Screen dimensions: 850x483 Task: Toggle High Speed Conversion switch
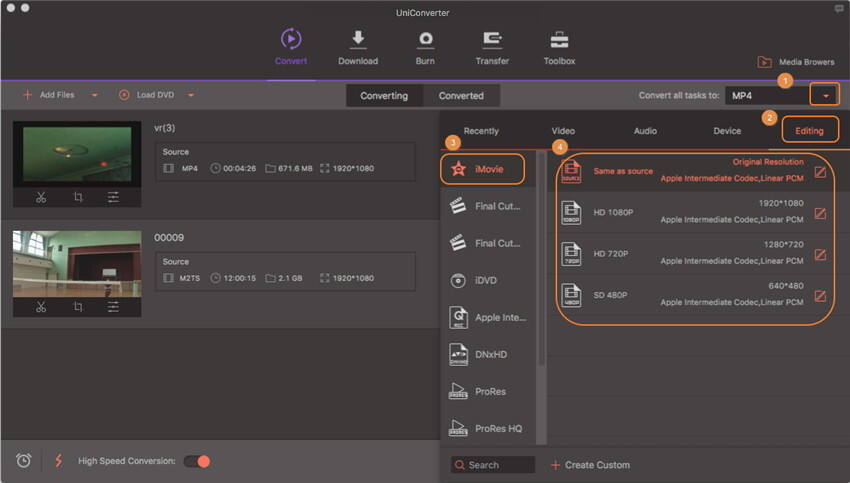pyautogui.click(x=197, y=461)
